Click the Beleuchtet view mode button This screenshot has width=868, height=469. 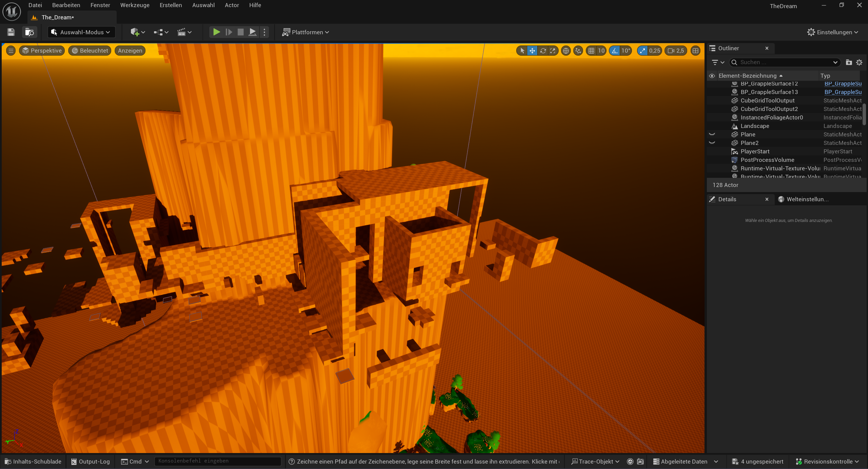(90, 51)
